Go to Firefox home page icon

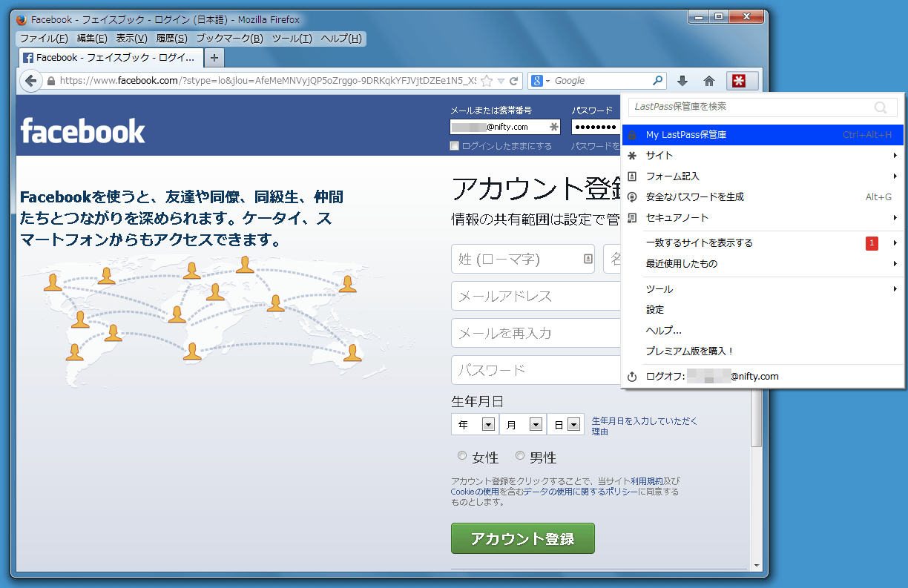(x=709, y=81)
